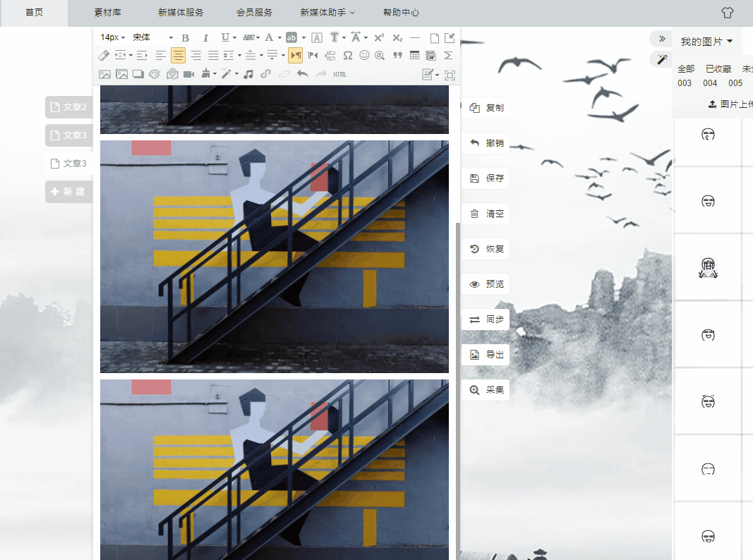
Task: Insert a formula with sigma icon
Action: (448, 56)
